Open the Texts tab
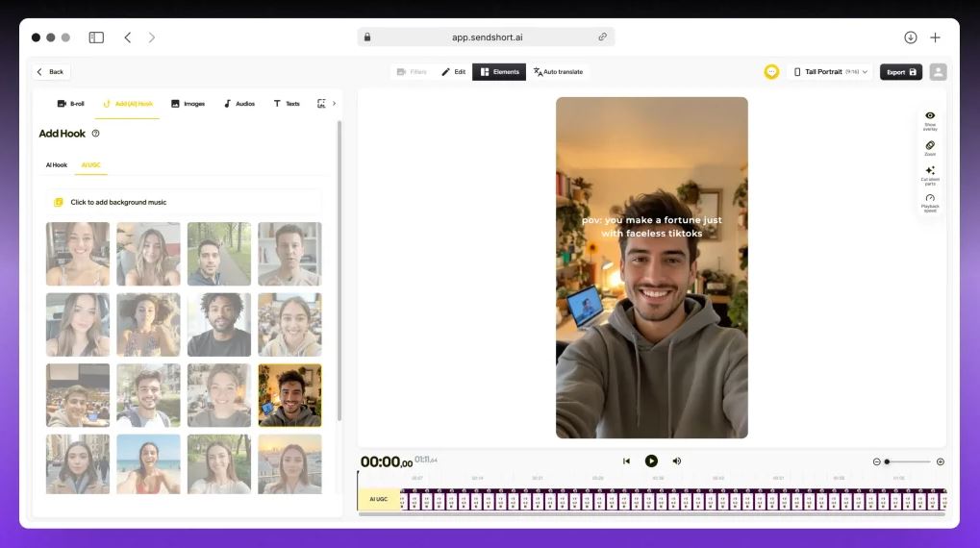This screenshot has height=548, width=980. pos(287,104)
